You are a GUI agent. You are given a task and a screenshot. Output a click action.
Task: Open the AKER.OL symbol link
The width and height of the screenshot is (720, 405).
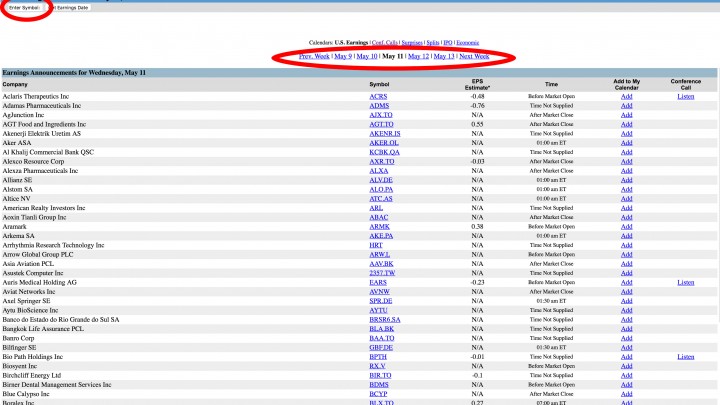[384, 143]
